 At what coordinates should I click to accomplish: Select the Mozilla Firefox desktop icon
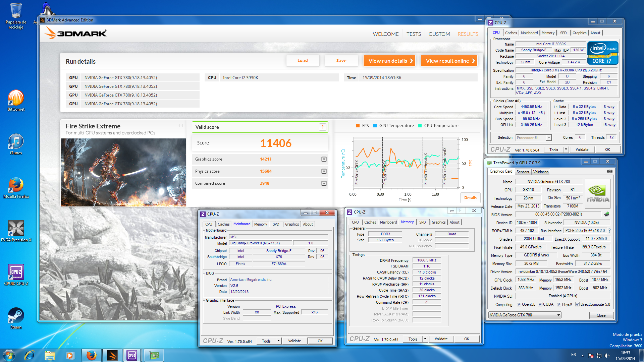16,188
